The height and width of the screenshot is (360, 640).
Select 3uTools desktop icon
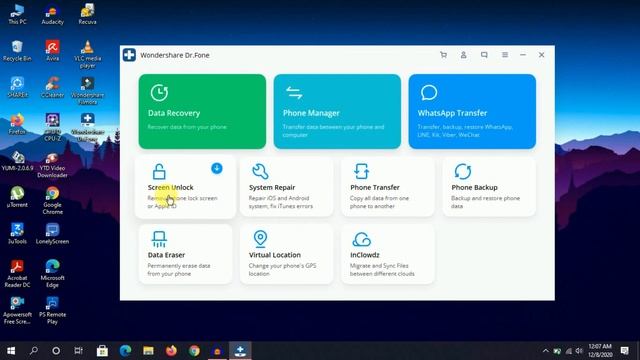tap(17, 233)
